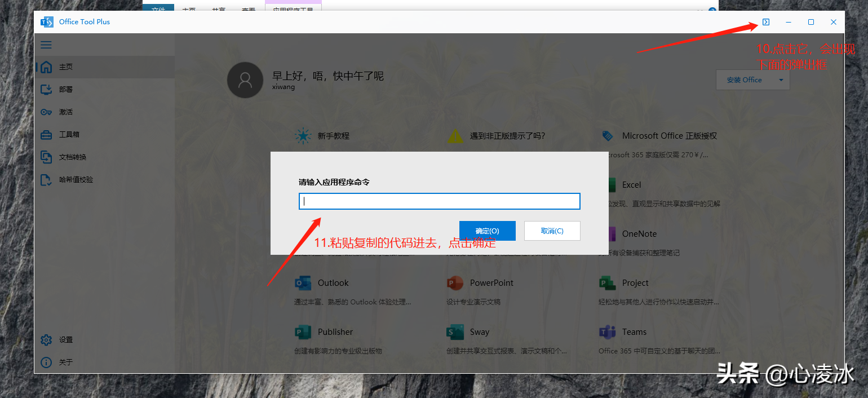This screenshot has width=868, height=398.
Task: Open 工具箱 in the sidebar
Action: (104, 135)
